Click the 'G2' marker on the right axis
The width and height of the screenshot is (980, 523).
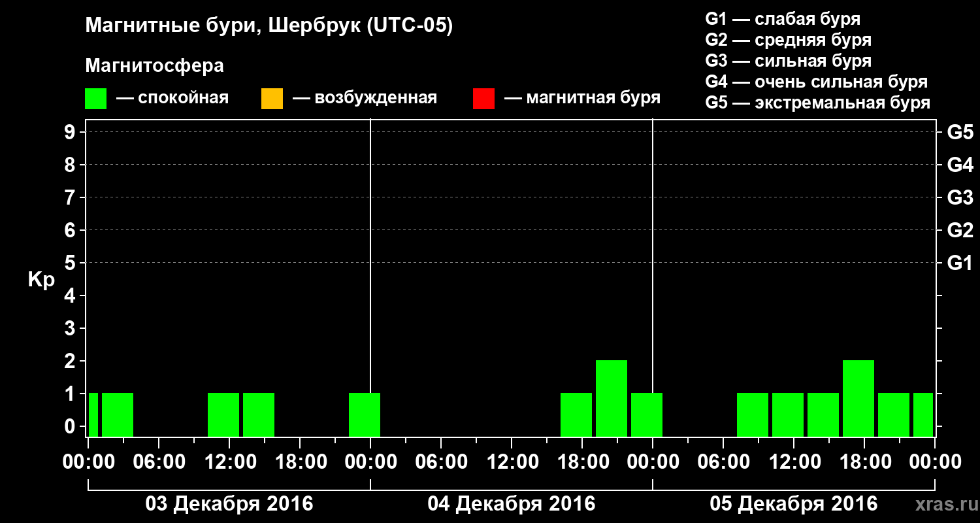pyautogui.click(x=960, y=230)
